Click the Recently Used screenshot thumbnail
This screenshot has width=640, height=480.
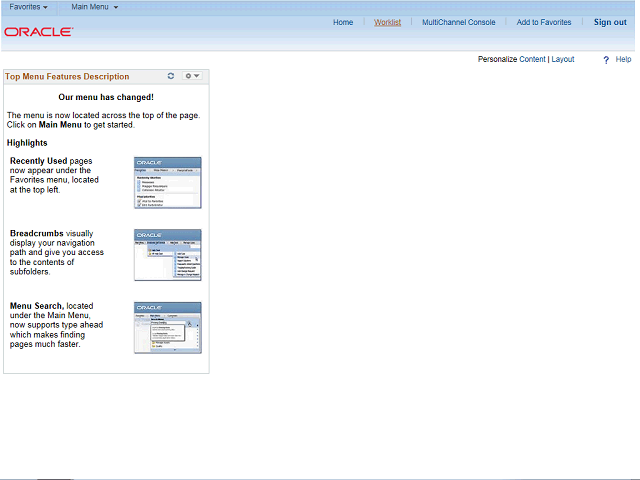click(x=168, y=182)
